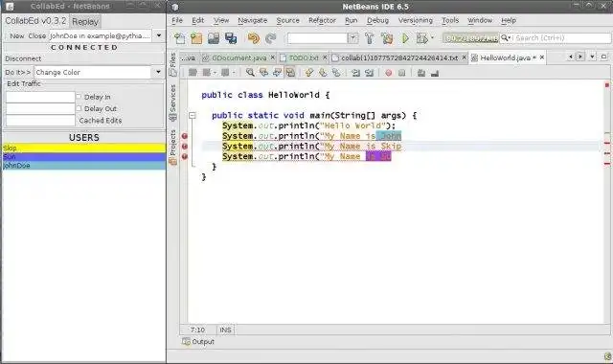Open the Source menu

click(287, 20)
